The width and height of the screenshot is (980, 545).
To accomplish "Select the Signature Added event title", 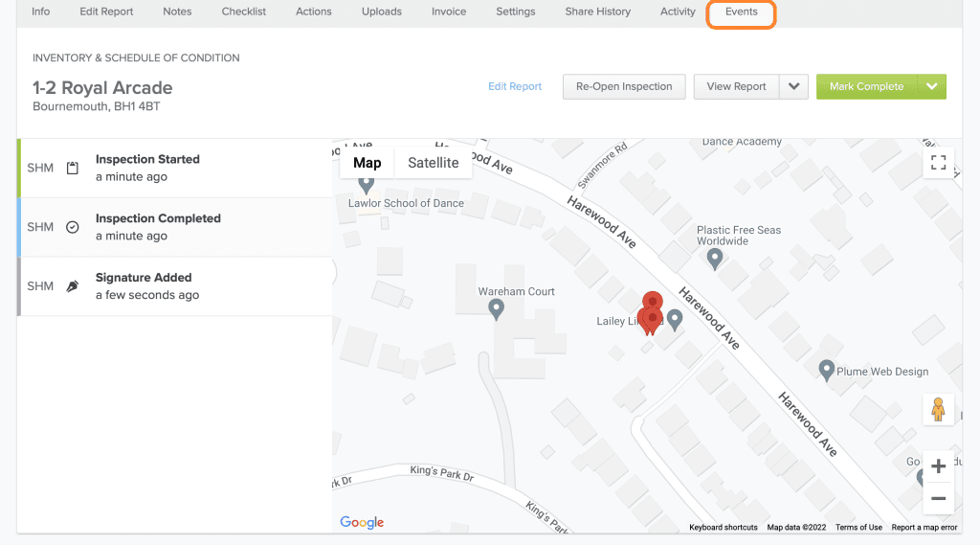I will coord(144,277).
